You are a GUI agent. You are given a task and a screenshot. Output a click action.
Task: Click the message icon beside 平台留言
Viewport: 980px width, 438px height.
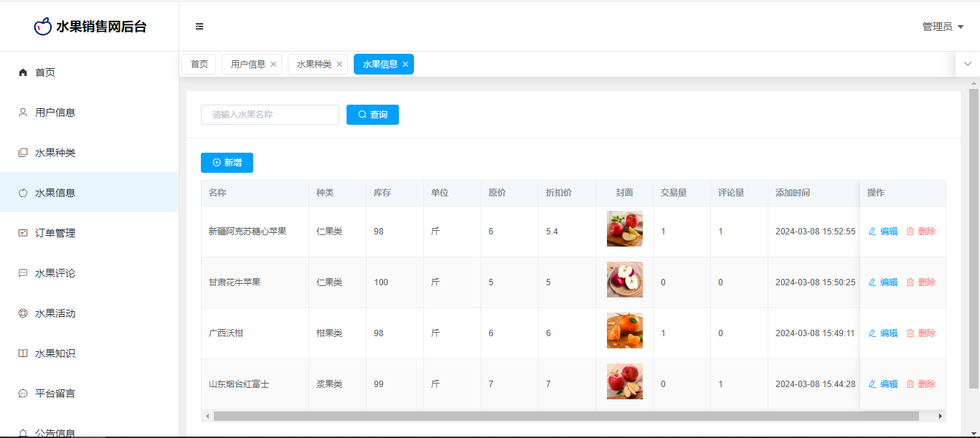click(x=23, y=394)
